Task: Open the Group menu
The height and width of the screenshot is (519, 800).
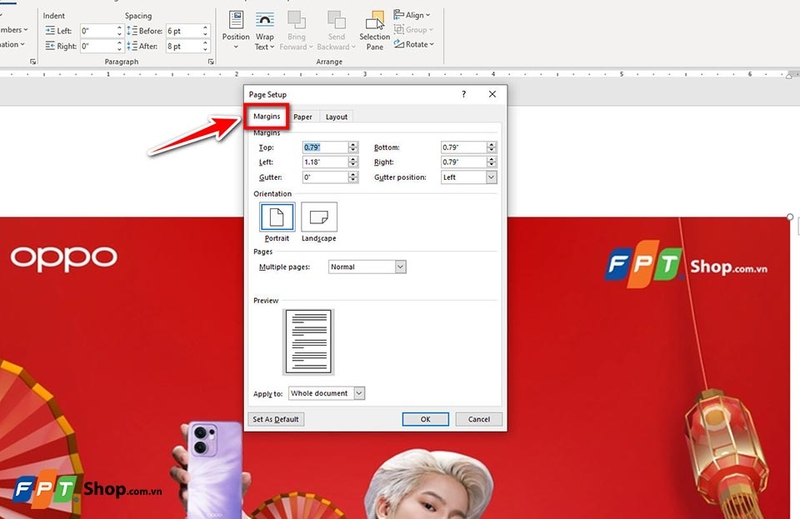Action: point(413,30)
